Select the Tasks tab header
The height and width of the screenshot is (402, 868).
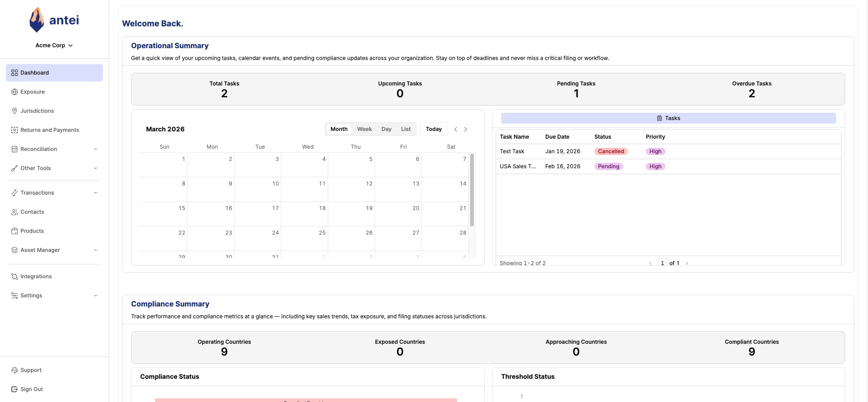(669, 118)
